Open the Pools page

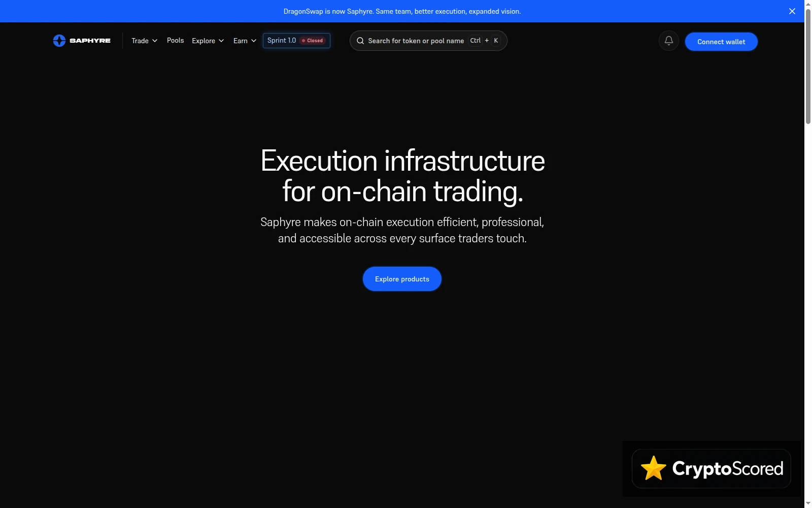click(175, 41)
